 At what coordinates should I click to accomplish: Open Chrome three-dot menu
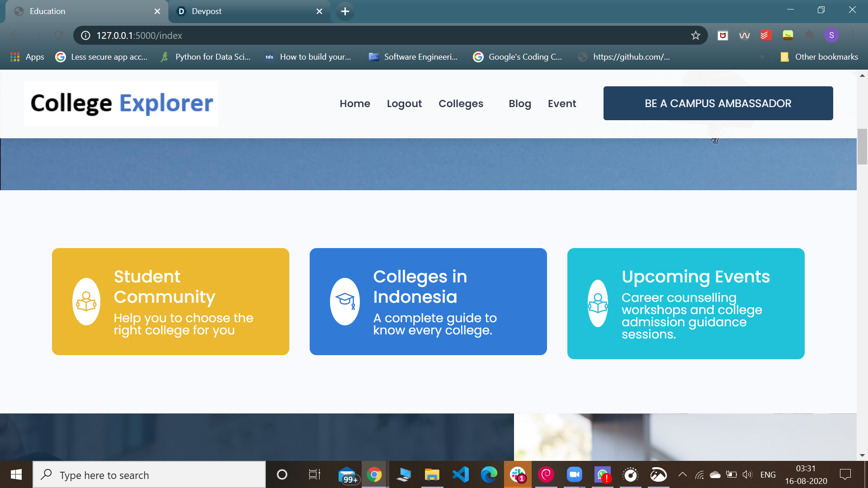853,35
